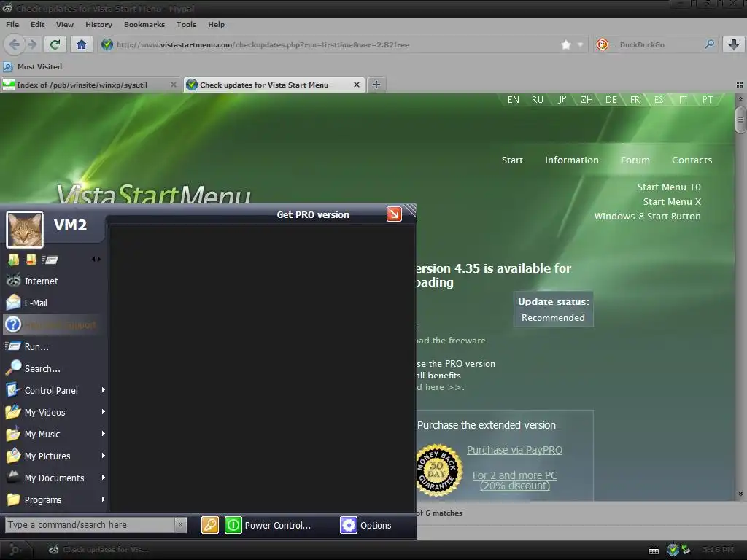Bookmark this page with the star icon

coord(566,44)
